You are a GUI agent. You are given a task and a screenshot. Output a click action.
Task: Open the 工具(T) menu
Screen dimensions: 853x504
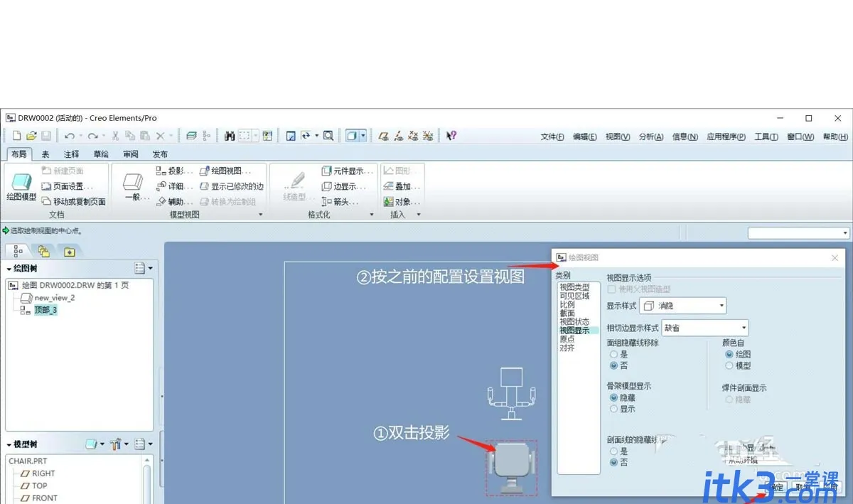[766, 137]
